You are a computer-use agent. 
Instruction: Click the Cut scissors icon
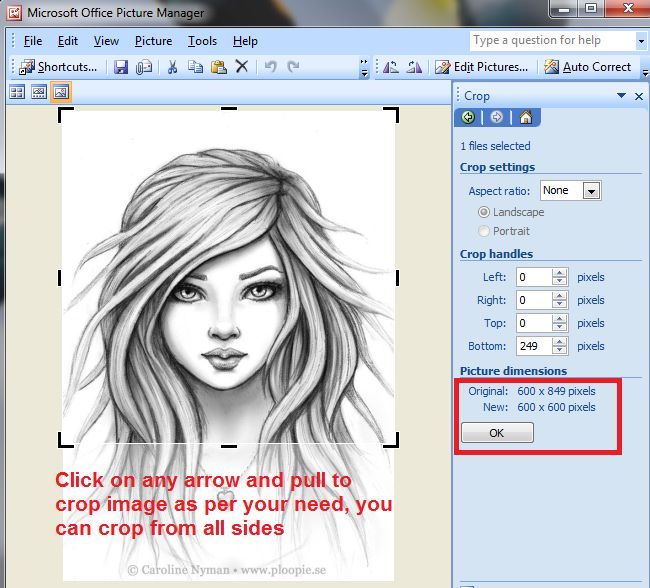(172, 67)
